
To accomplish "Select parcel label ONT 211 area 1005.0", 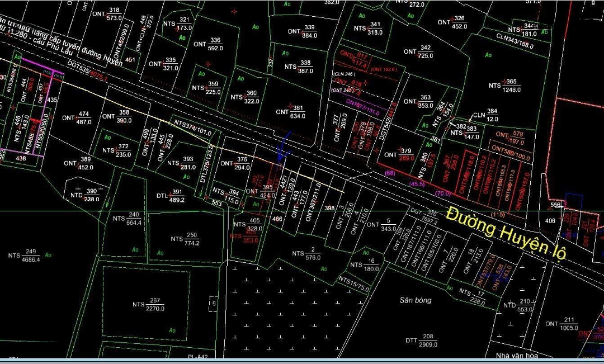I will tap(562, 324).
